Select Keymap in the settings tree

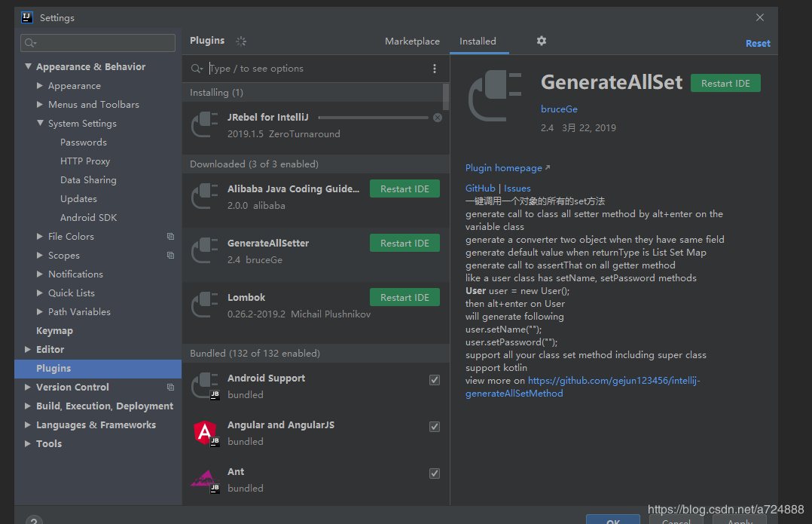54,331
